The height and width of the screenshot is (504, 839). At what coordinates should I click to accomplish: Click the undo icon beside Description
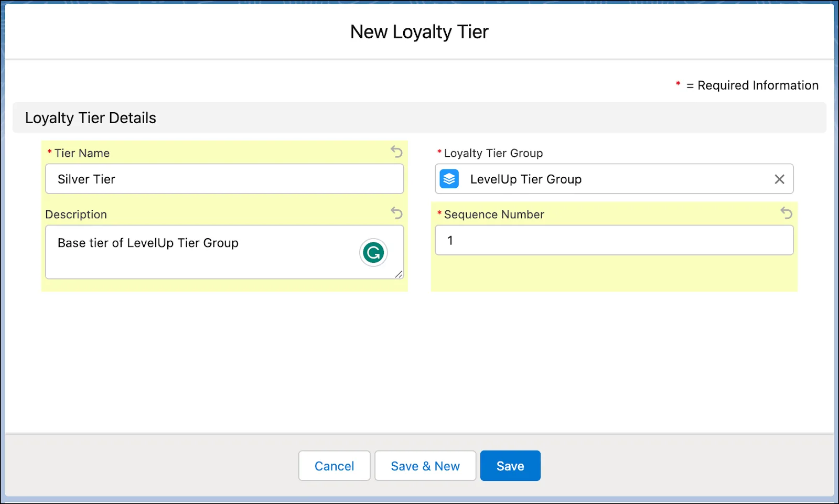tap(396, 213)
